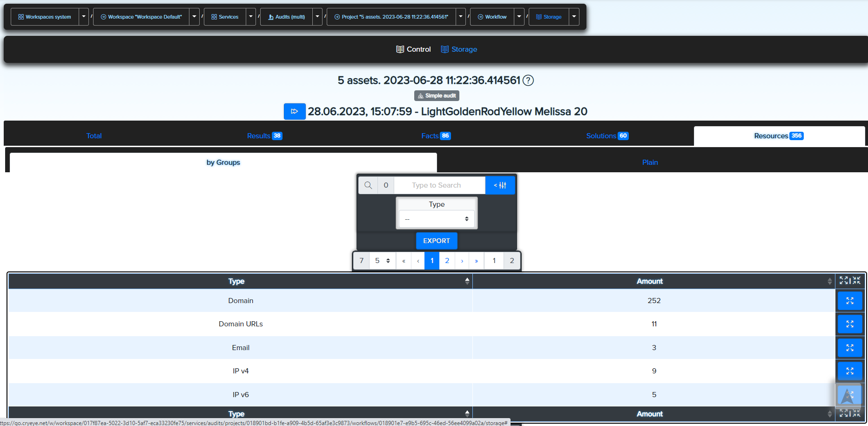Open the Solutions tab
The width and height of the screenshot is (868, 426).
click(x=607, y=136)
